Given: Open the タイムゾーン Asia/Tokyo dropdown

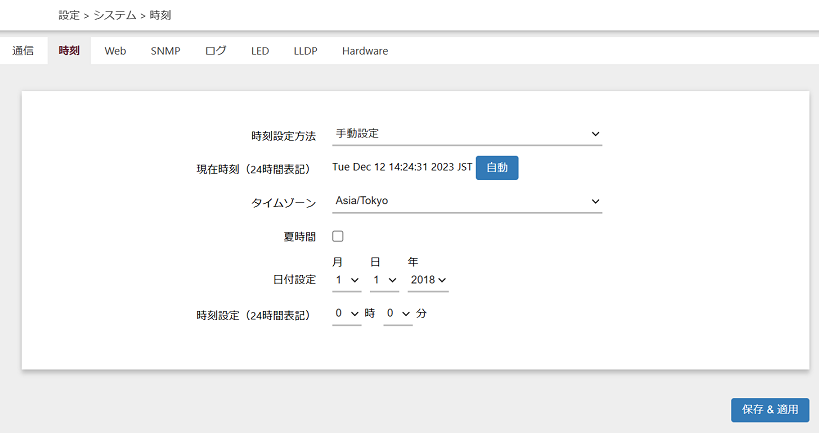Looking at the screenshot, I should (466, 202).
